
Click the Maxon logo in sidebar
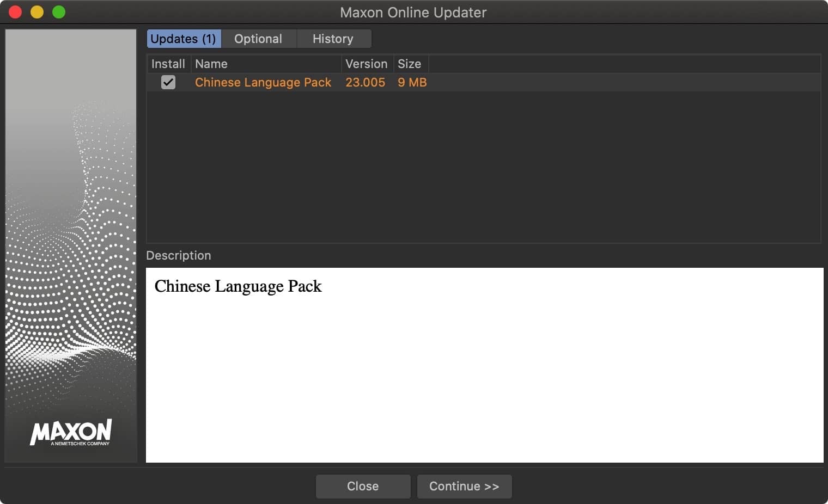(71, 433)
